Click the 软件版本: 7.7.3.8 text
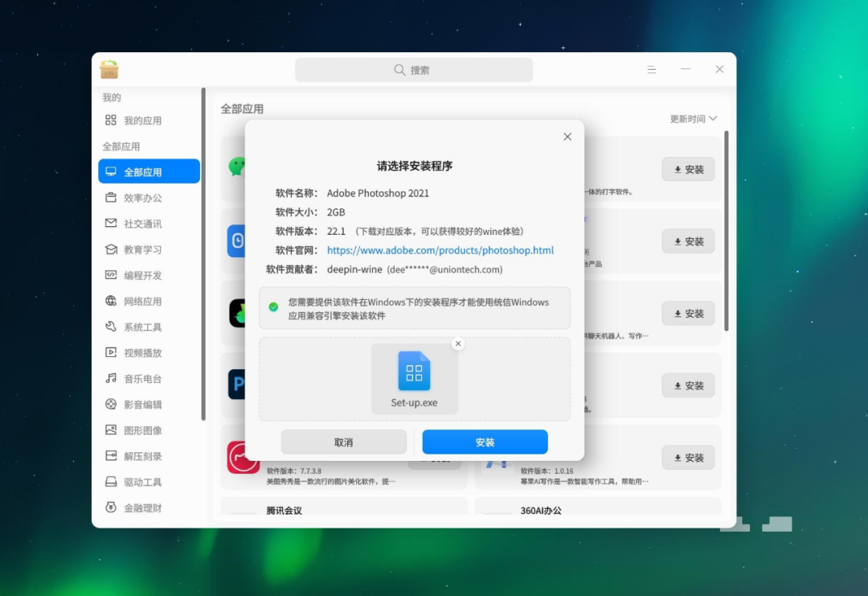This screenshot has width=868, height=596. pos(294,471)
